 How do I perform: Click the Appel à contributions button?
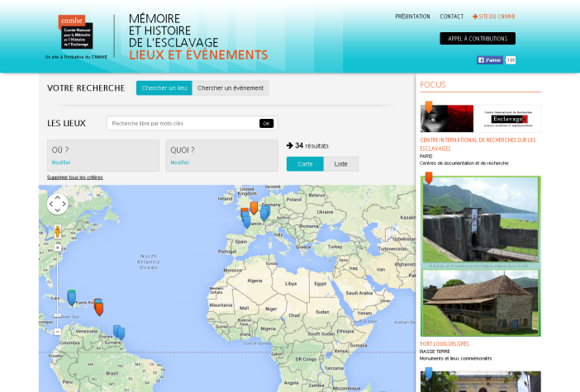478,39
